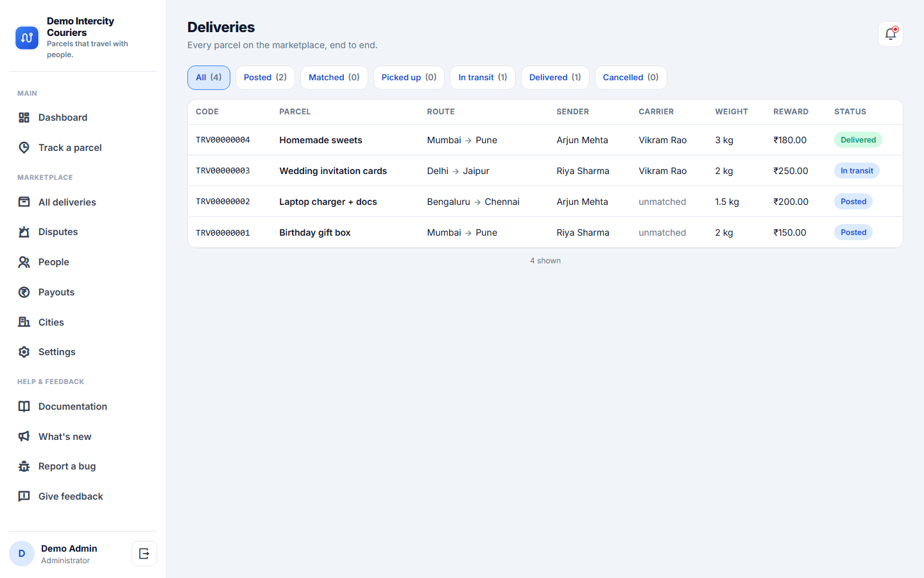Show Matched deliveries tab
Viewport: 924px width, 578px height.
[x=334, y=78]
